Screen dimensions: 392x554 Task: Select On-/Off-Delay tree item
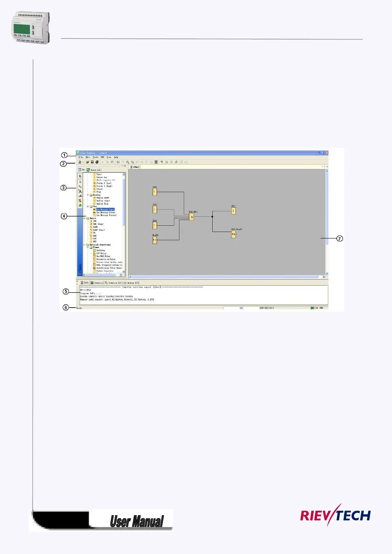103,256
